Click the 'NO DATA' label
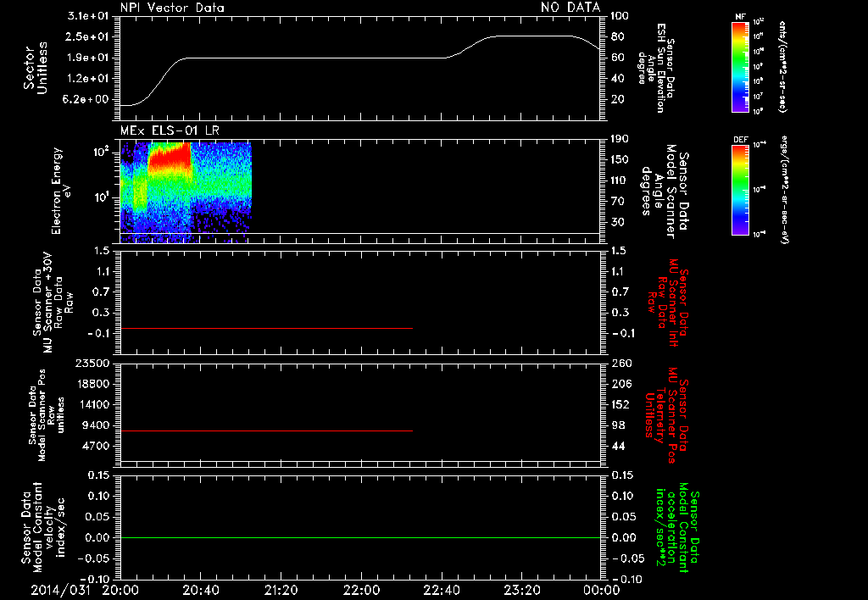 coord(570,8)
